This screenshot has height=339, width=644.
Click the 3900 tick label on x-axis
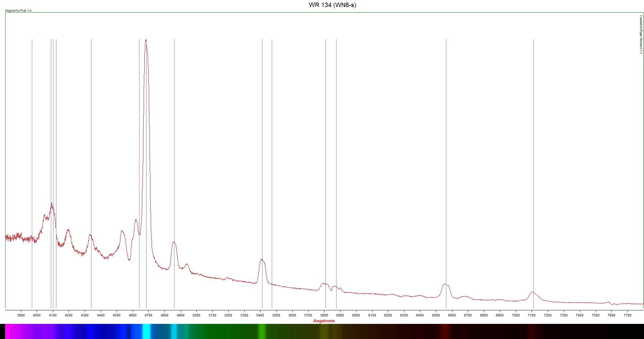pos(21,315)
